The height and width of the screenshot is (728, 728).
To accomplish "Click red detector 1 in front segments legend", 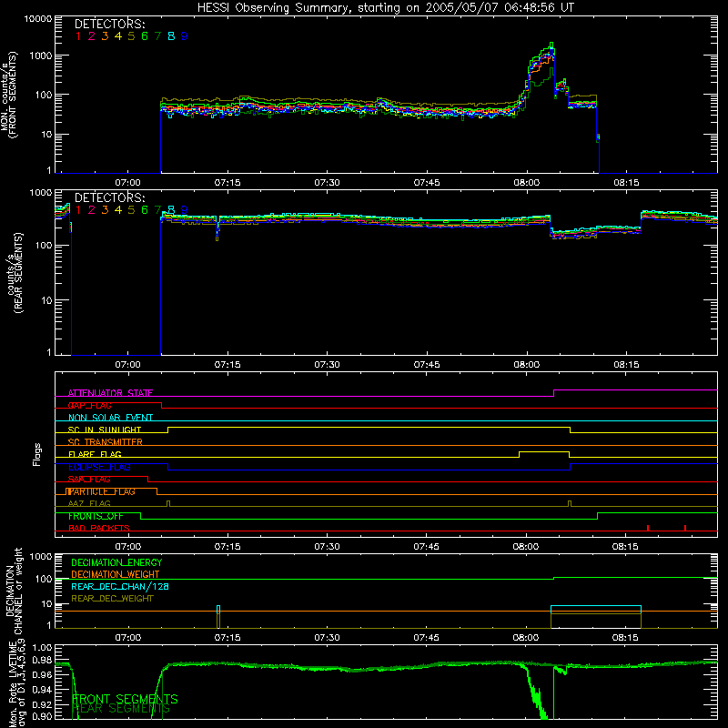I will [78, 36].
